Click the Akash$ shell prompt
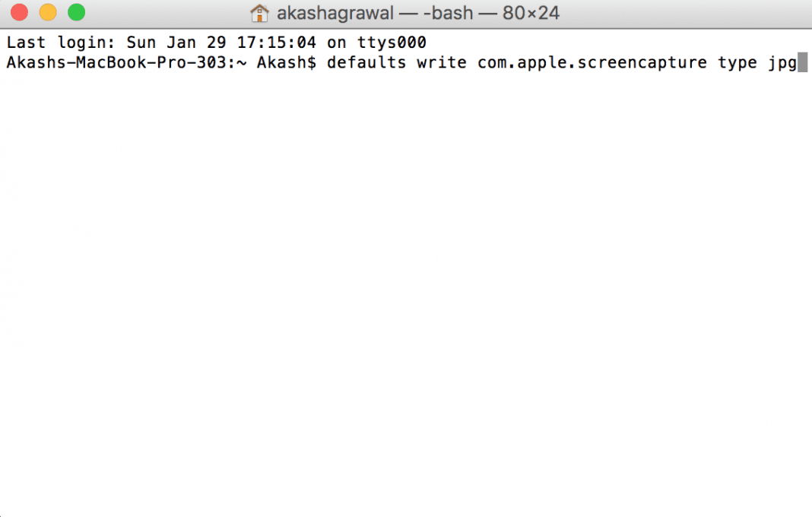This screenshot has width=812, height=517. tap(284, 62)
